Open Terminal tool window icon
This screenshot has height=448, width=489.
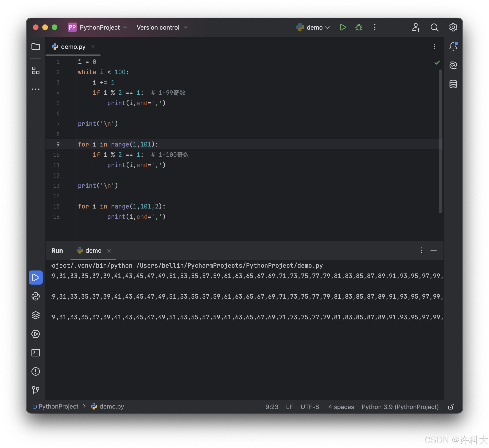(x=36, y=353)
